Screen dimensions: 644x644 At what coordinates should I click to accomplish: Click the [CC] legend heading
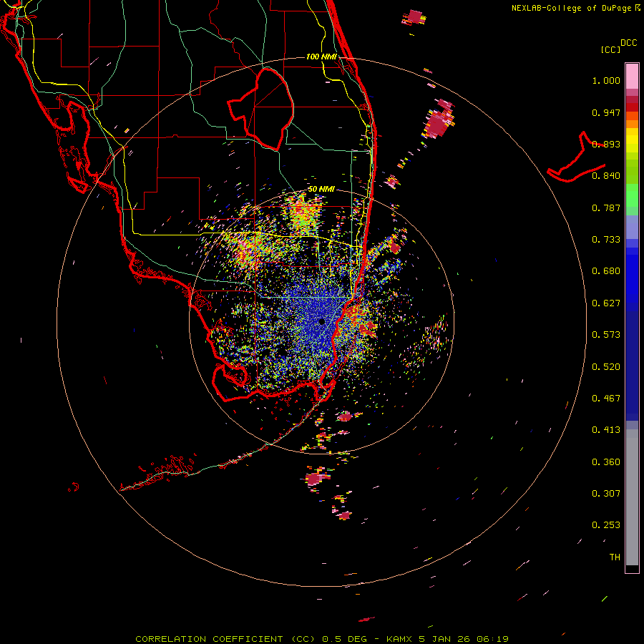point(610,49)
